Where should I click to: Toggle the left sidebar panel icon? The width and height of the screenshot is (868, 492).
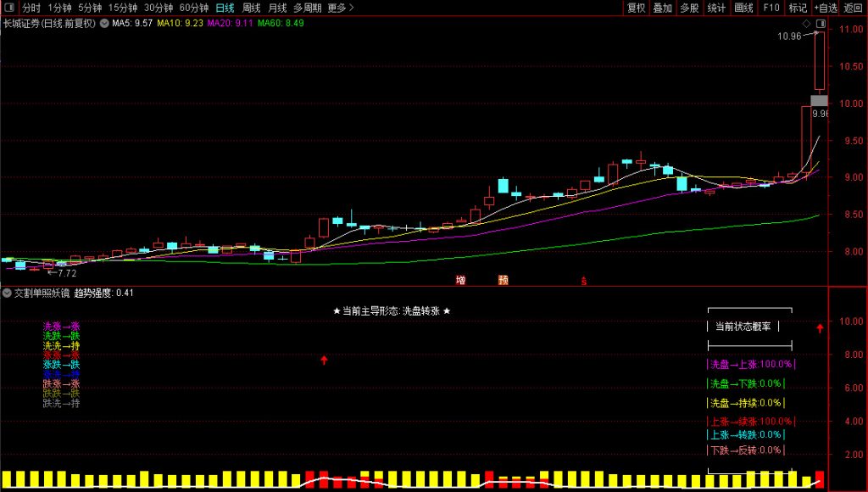coord(8,8)
